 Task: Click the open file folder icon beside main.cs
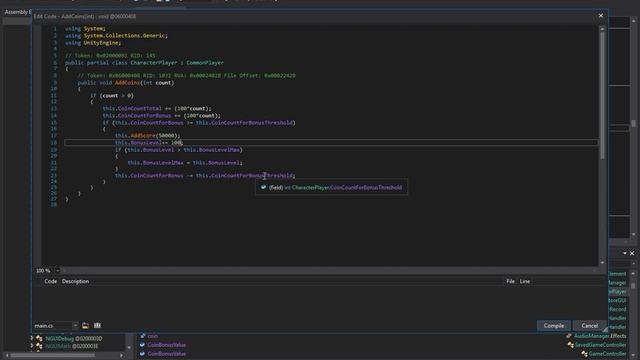(85, 326)
